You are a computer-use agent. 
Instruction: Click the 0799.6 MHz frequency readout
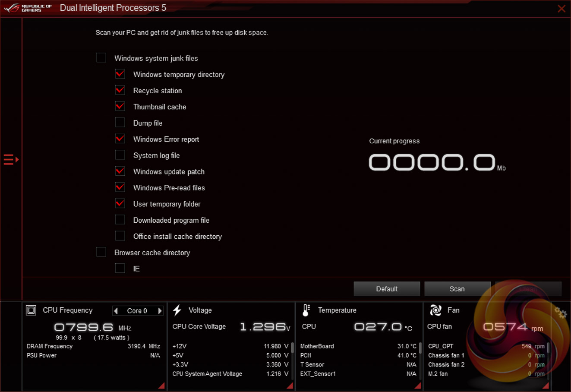[x=92, y=327]
